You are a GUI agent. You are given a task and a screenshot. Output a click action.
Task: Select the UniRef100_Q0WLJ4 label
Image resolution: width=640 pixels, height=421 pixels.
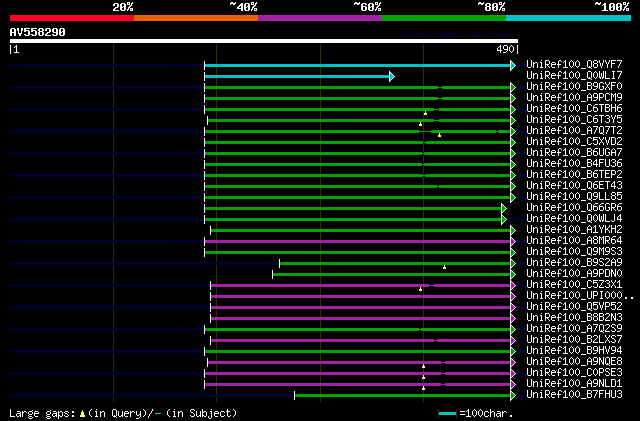point(574,218)
